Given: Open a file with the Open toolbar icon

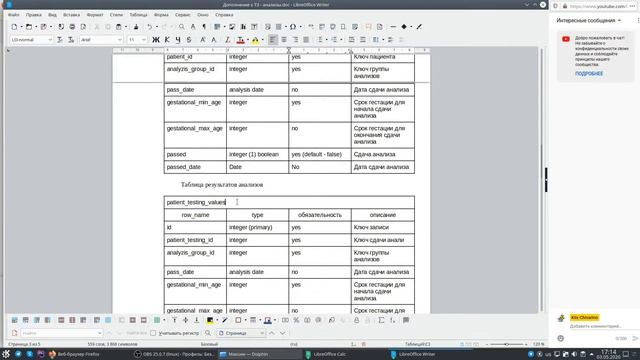Looking at the screenshot, I should click(29, 27).
